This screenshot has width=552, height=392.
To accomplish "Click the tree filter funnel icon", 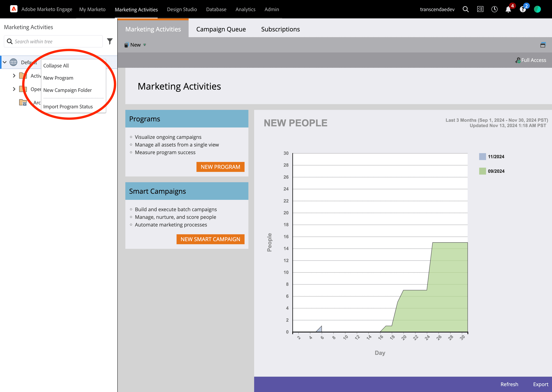I will [110, 41].
